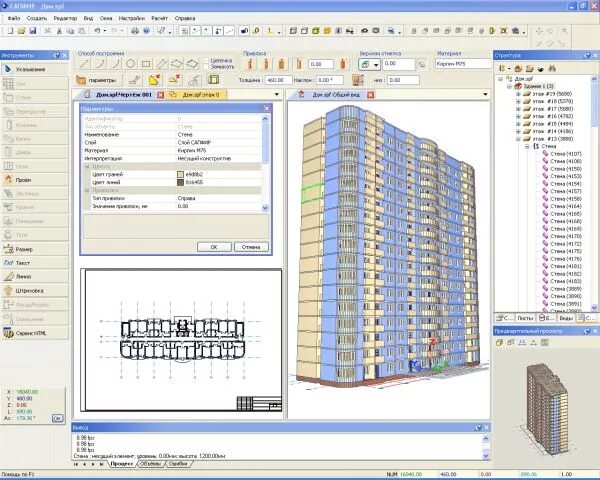The image size is (600, 480).
Task: Open the Сервис HTML tool
Action: (34, 333)
